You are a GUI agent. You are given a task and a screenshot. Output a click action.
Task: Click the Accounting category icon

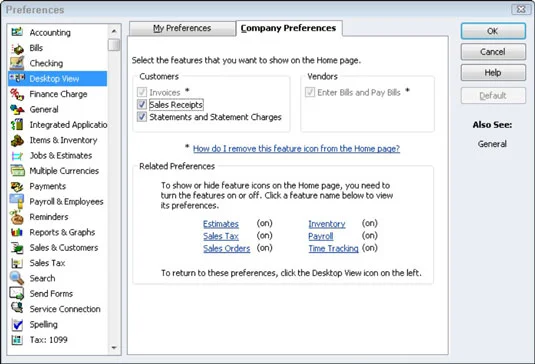pos(17,32)
